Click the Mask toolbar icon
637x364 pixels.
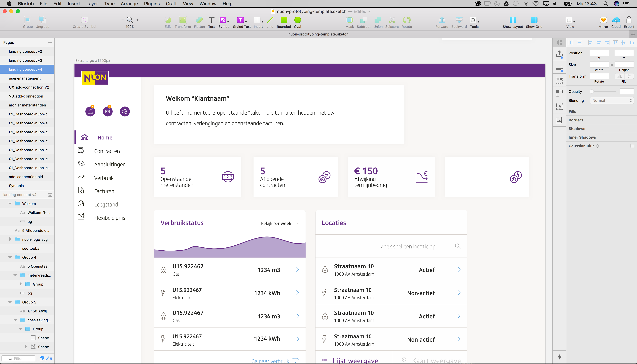pyautogui.click(x=350, y=20)
